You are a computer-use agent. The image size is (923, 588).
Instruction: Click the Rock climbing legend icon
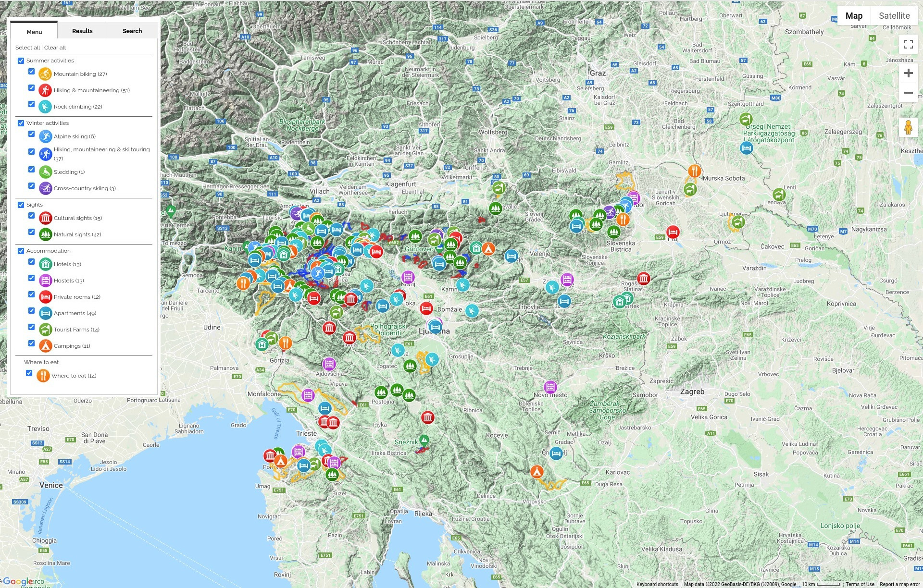coord(45,107)
